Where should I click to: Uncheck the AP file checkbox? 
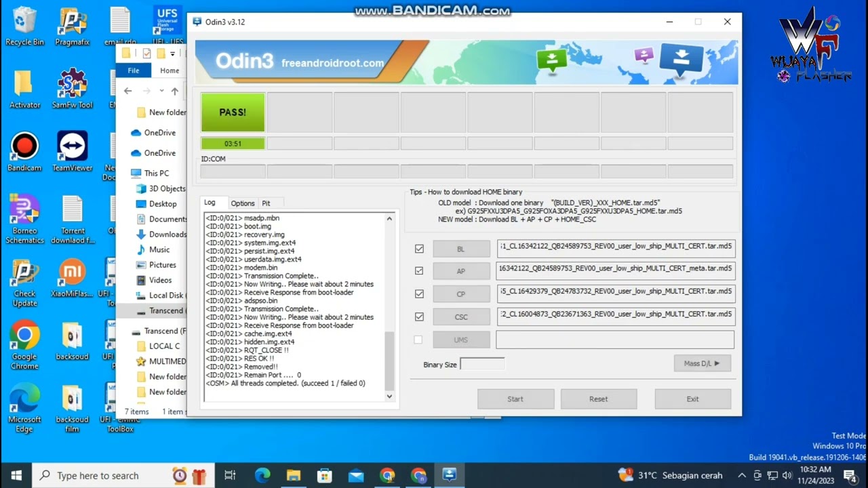point(419,271)
